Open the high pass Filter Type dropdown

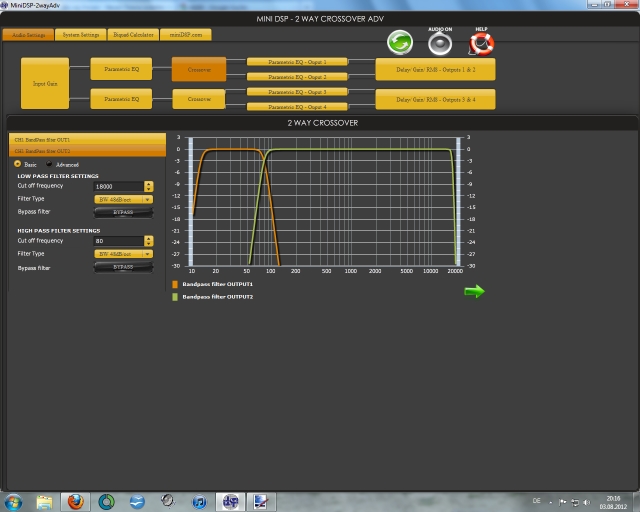coord(124,254)
